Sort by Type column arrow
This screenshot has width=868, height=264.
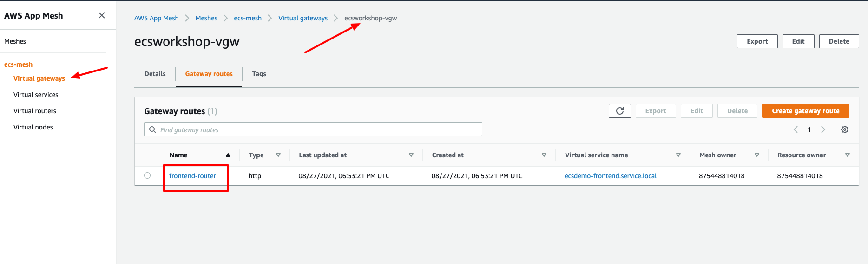tap(278, 155)
